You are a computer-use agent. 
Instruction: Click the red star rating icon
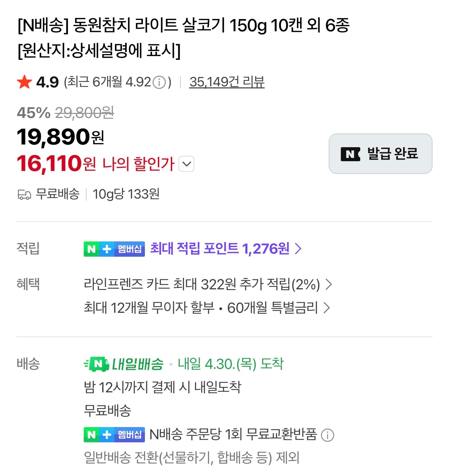24,82
